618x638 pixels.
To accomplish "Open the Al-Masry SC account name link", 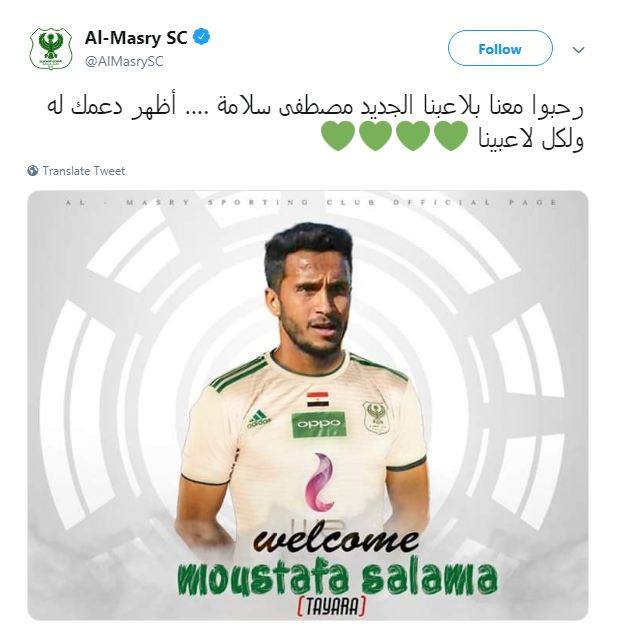I will point(136,38).
